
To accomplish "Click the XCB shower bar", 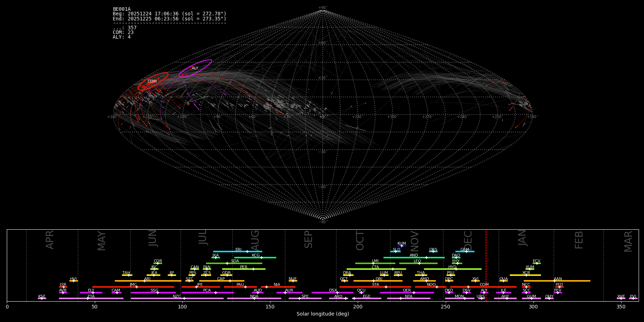I will [x=525, y=275].
